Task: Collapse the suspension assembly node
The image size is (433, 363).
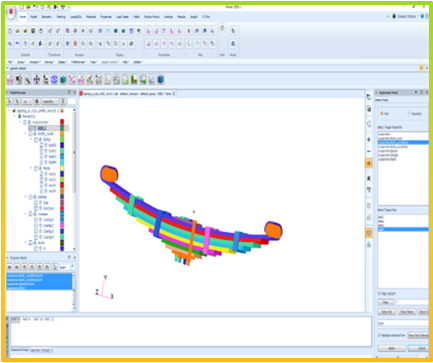Action: click(20, 122)
